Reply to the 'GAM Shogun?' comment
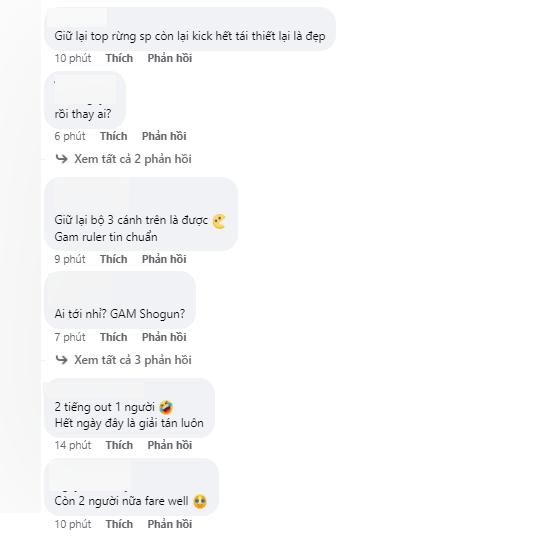 point(164,337)
